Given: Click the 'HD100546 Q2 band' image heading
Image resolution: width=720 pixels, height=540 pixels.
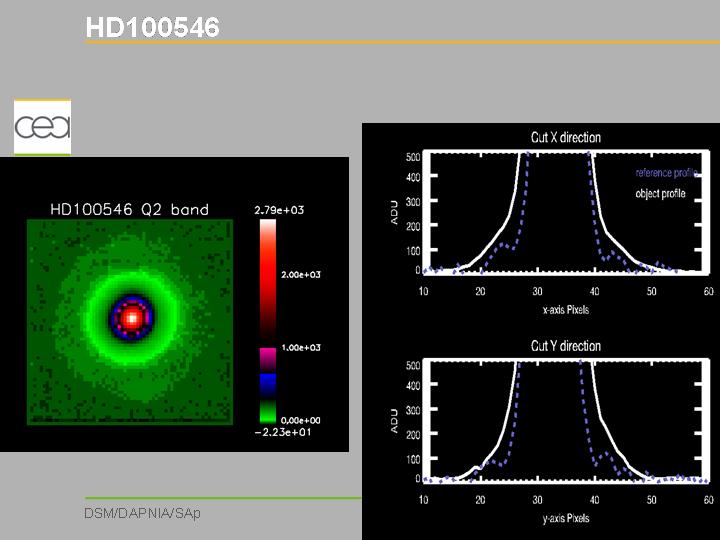Looking at the screenshot, I should [129, 209].
